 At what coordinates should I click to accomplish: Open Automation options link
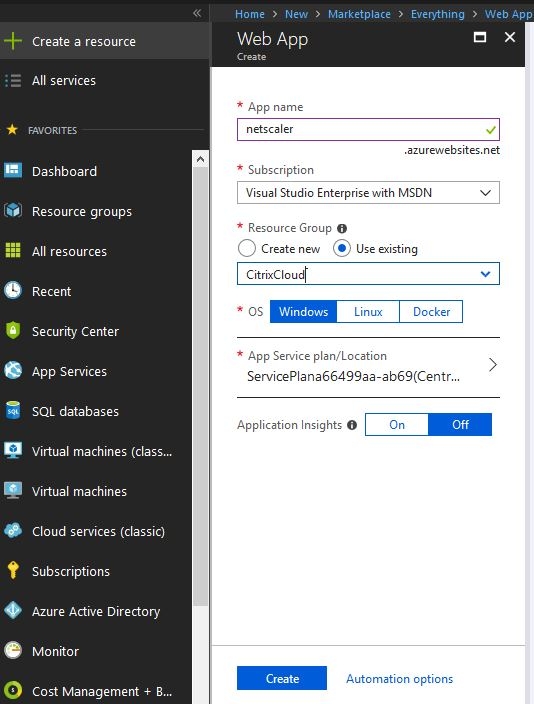tap(400, 679)
